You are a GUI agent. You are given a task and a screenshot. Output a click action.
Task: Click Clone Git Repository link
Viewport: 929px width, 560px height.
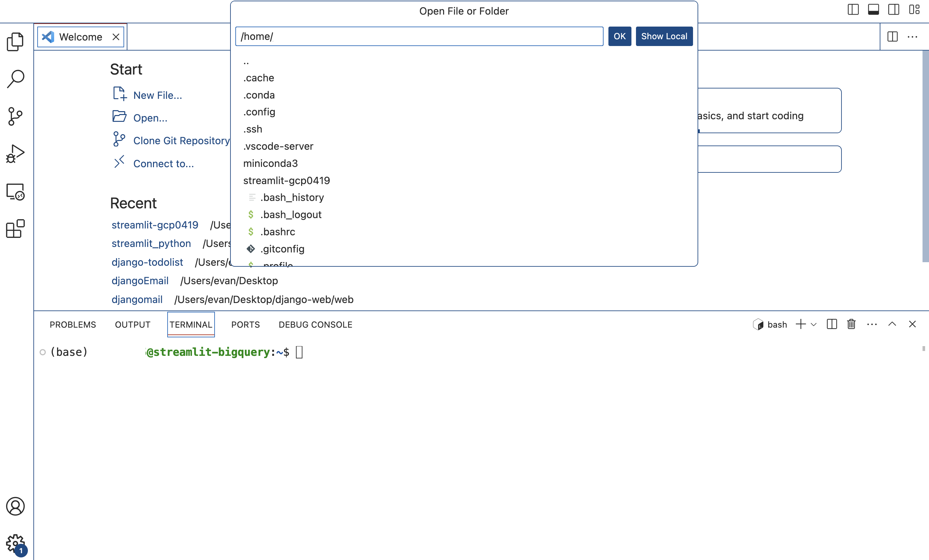pyautogui.click(x=181, y=141)
